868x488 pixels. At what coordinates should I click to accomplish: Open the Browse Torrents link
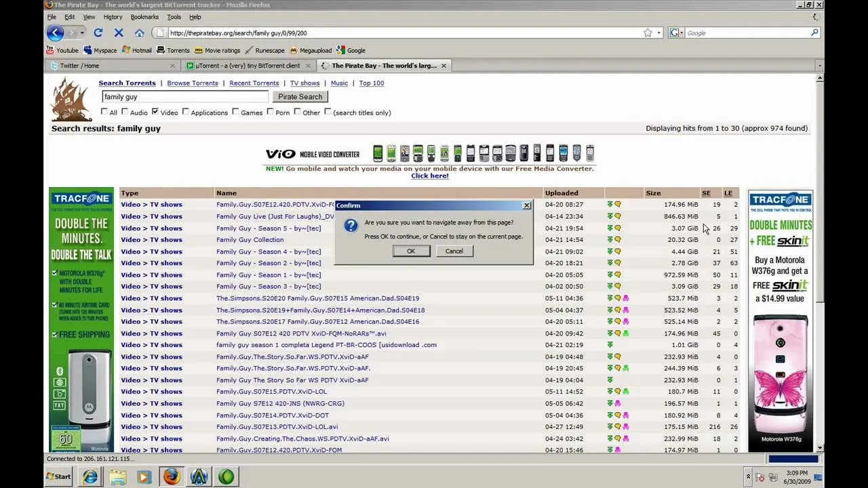pyautogui.click(x=193, y=83)
